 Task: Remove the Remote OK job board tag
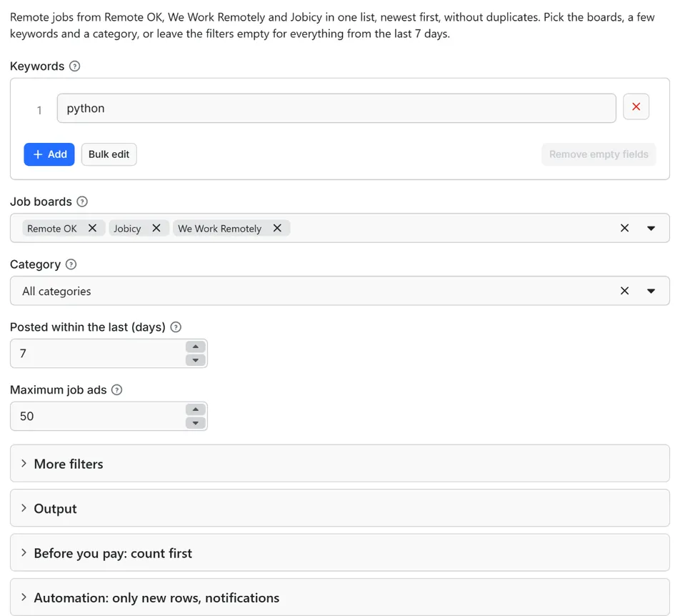pyautogui.click(x=92, y=228)
